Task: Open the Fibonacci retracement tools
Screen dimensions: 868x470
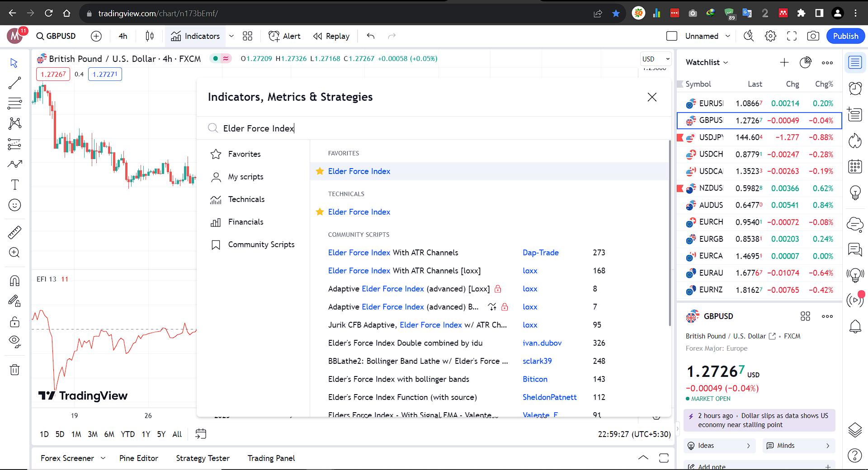Action: click(x=14, y=103)
